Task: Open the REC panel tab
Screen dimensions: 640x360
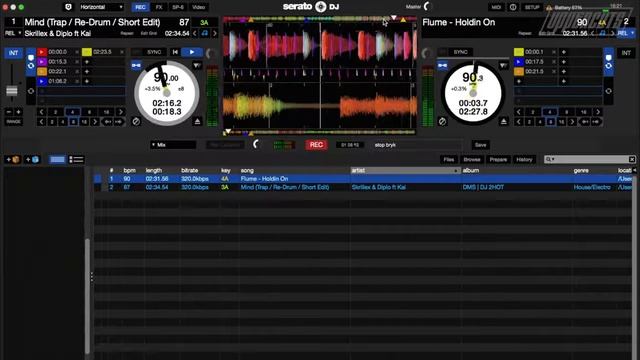Action: [x=140, y=7]
